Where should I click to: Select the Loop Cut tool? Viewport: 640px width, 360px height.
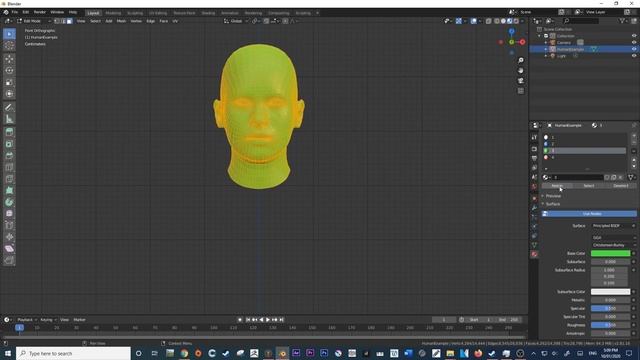9,167
